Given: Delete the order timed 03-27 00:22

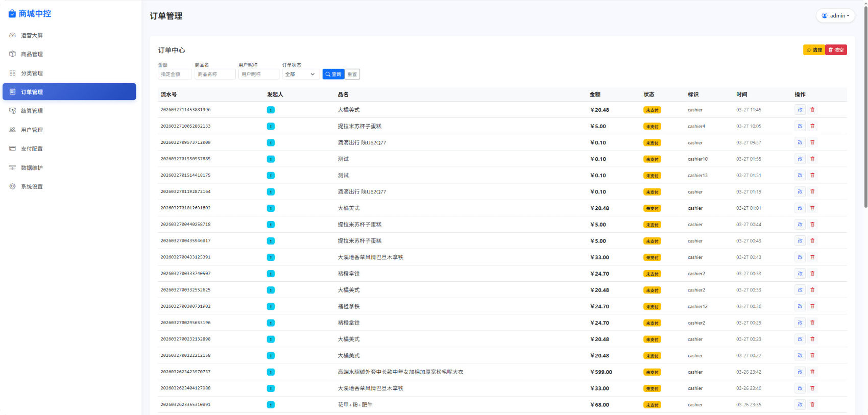Looking at the screenshot, I should tap(812, 355).
